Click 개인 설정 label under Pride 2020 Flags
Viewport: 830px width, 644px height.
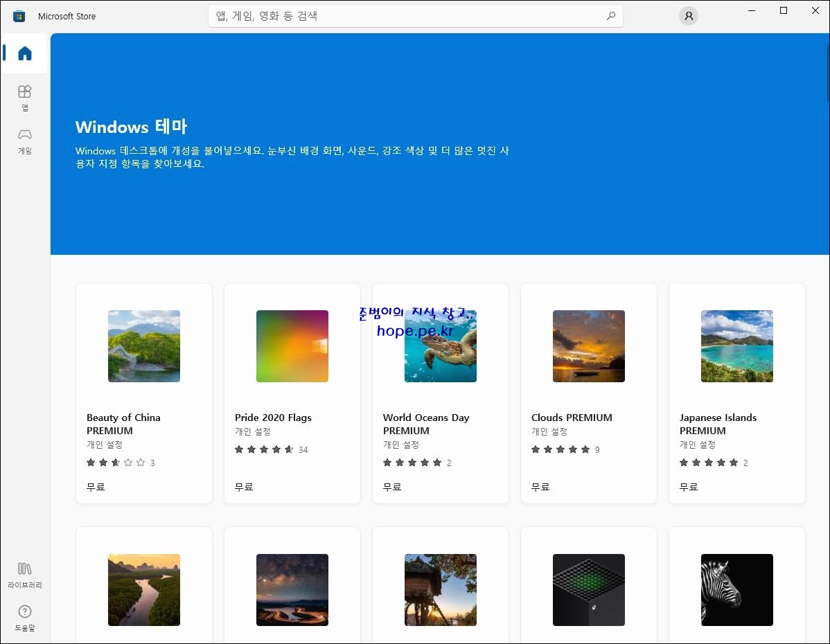(252, 431)
